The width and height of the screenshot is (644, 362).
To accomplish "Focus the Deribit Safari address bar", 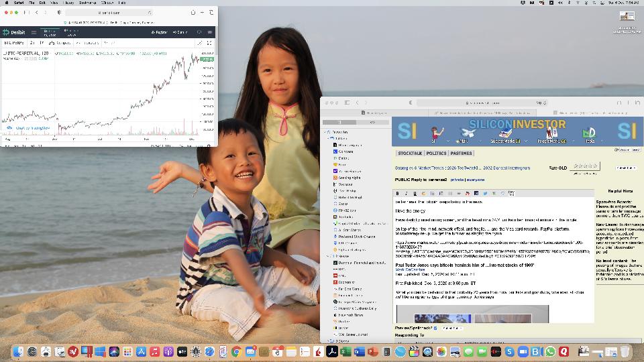I will [x=109, y=13].
